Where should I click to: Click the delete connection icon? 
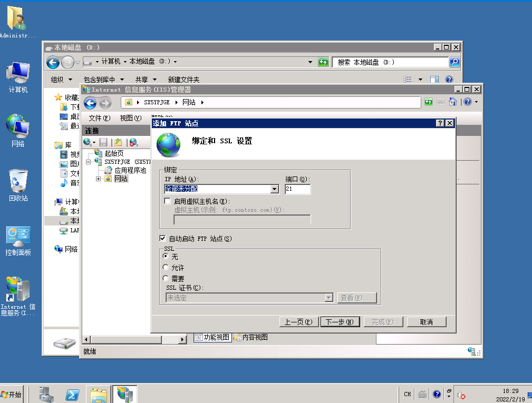(134, 142)
